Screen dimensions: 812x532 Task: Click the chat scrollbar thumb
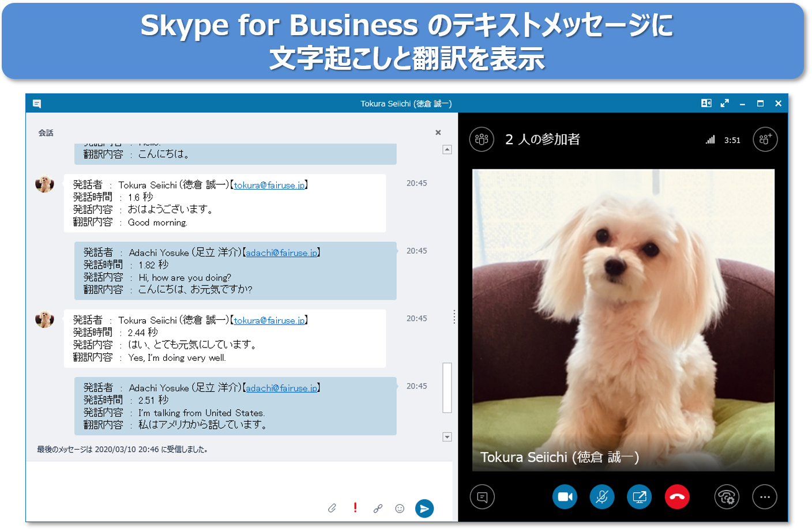pos(447,388)
